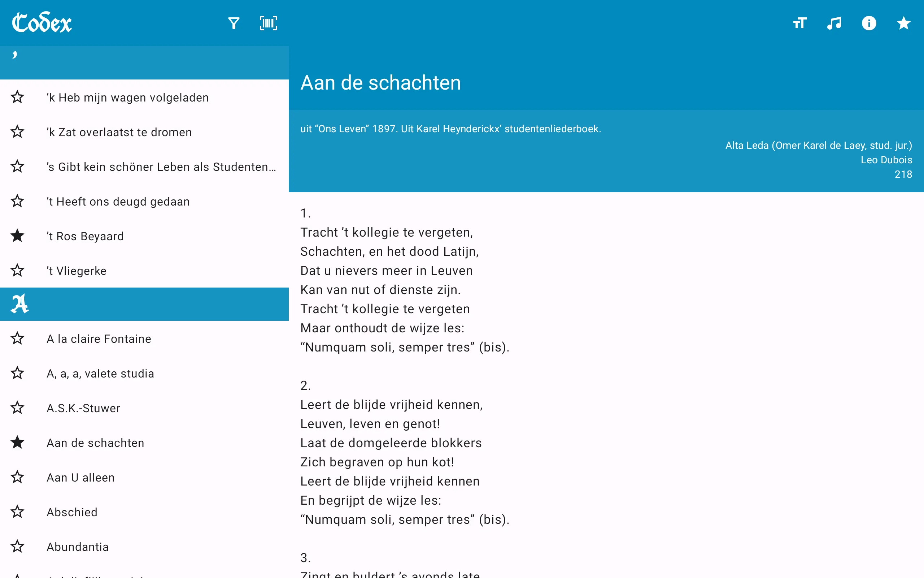Unstar Aan de schachten in the list

[x=17, y=443]
